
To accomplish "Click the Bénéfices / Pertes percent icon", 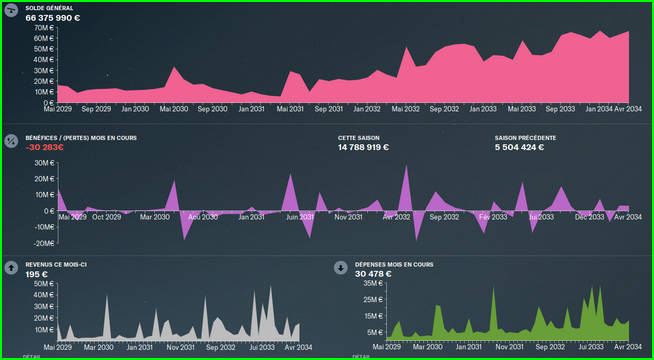I will click(x=11, y=141).
